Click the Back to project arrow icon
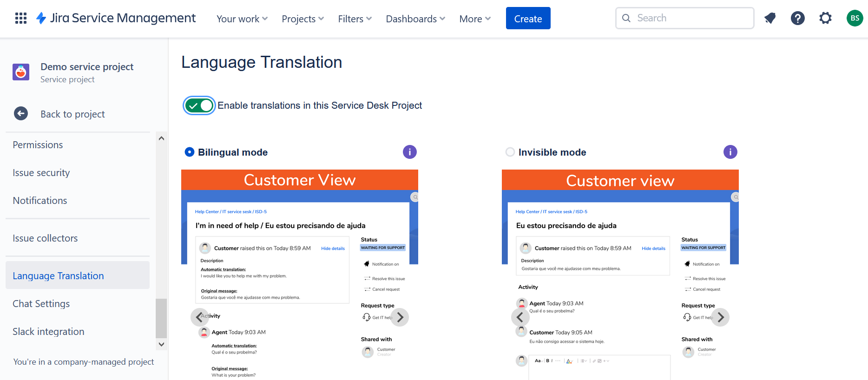868x380 pixels. 21,113
